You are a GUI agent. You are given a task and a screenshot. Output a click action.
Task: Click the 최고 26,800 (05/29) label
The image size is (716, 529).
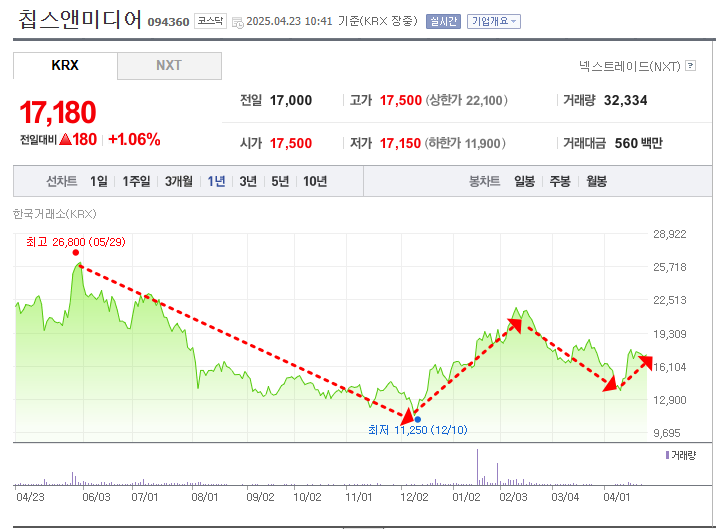tap(75, 242)
